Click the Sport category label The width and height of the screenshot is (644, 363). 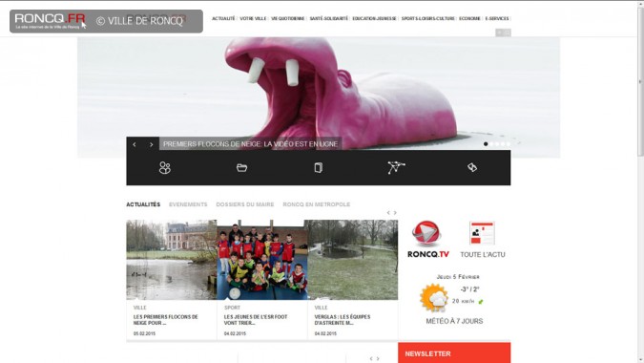[232, 308]
